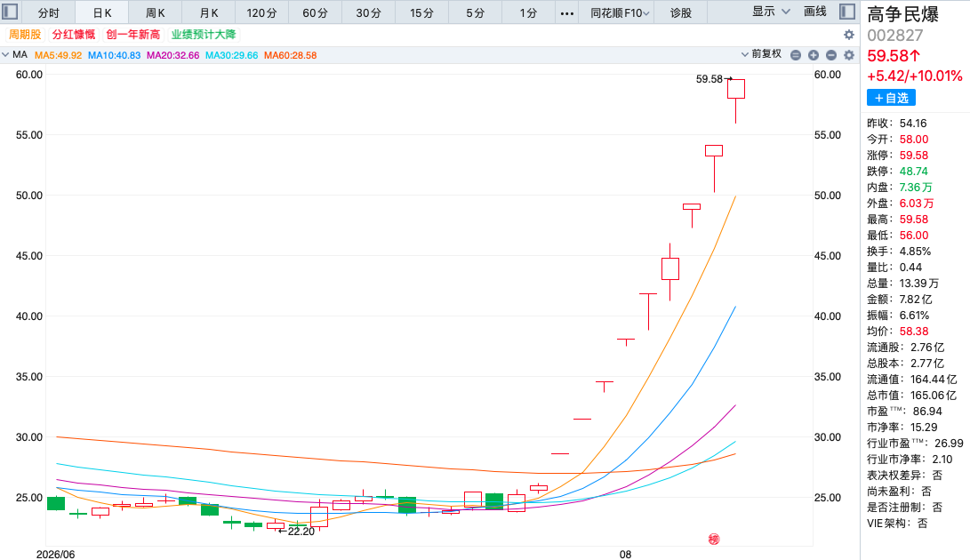Toggle the right info panel icon
This screenshot has height=560, width=970.
tap(847, 12)
